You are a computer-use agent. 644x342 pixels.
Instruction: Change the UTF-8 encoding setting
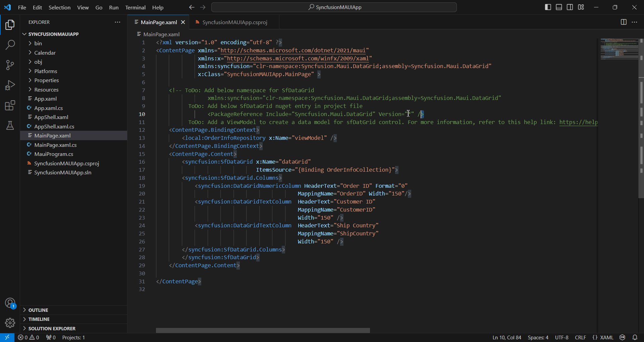[x=561, y=338]
